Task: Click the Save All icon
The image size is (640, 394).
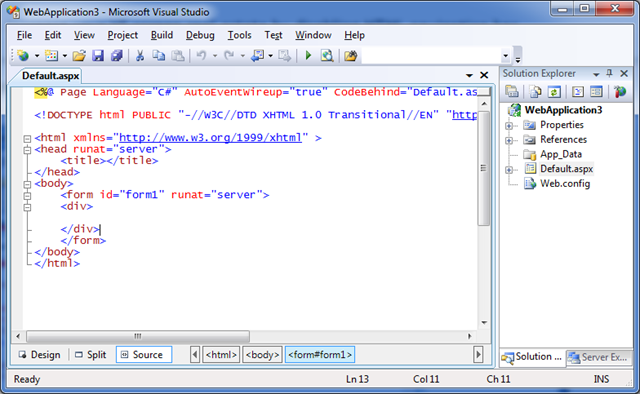Action: tap(117, 56)
